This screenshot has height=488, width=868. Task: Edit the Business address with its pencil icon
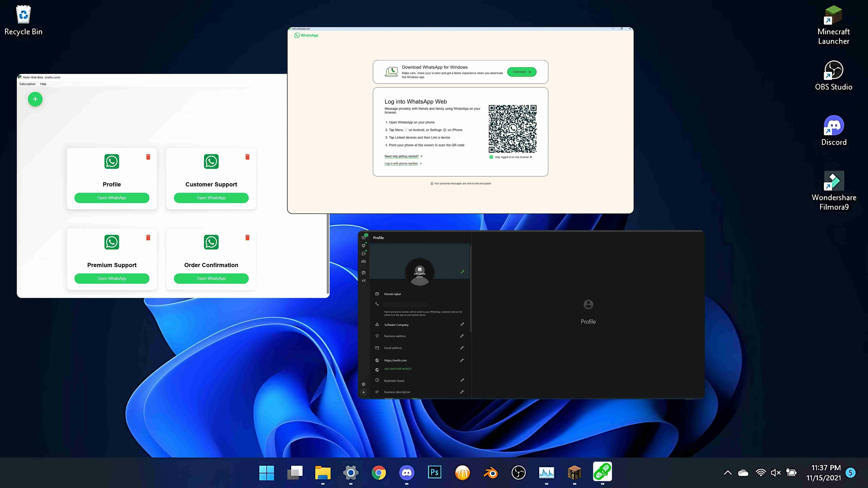pyautogui.click(x=462, y=336)
